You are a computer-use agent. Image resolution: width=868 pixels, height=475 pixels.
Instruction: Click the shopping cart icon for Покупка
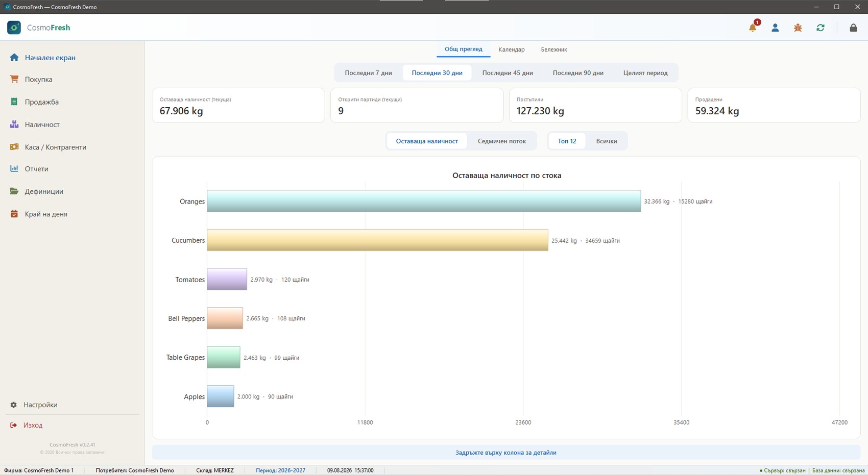coord(14,79)
